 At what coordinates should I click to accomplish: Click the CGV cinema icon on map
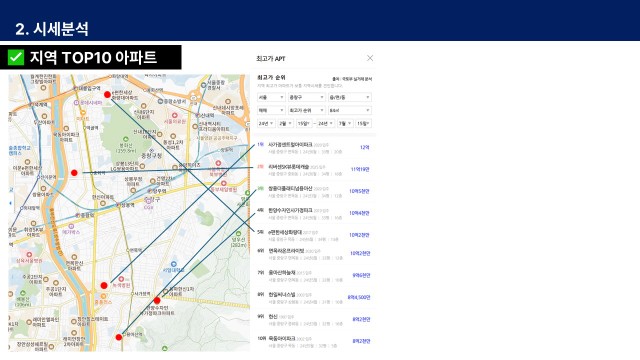pyautogui.click(x=148, y=202)
